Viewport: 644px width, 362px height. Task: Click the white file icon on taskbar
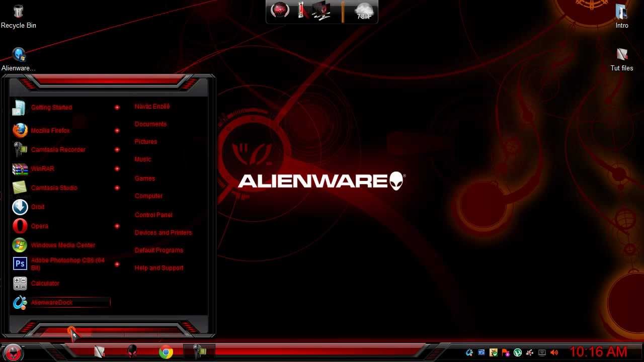click(x=99, y=352)
